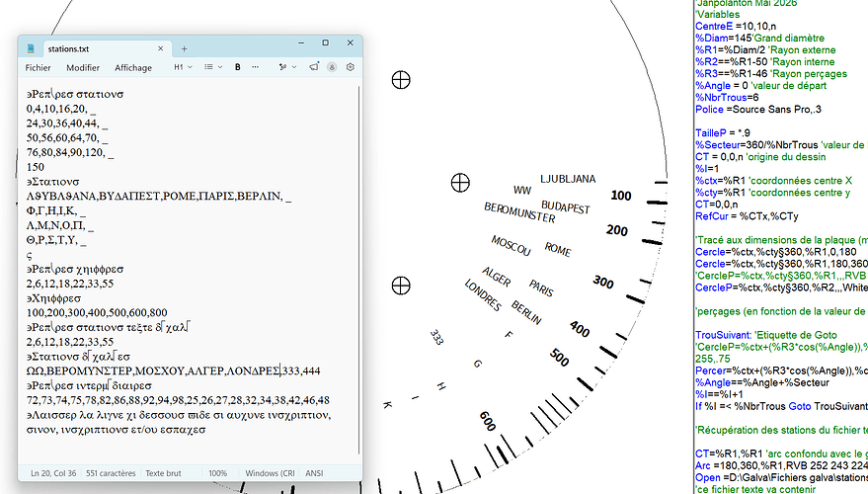
Task: Click code line 'RefCur = %CTx,%CTy'
Action: (x=747, y=216)
